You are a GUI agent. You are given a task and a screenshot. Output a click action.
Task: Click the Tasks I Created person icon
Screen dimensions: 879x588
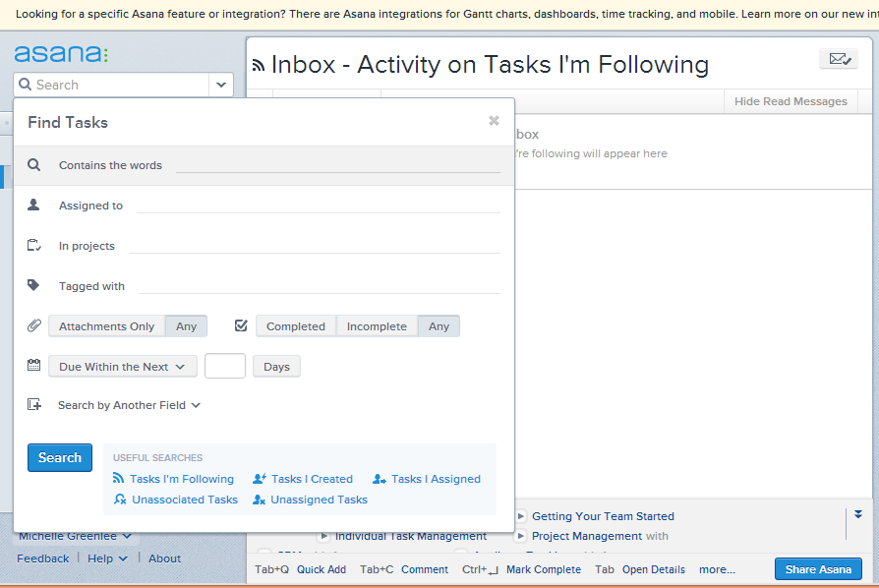tap(260, 478)
